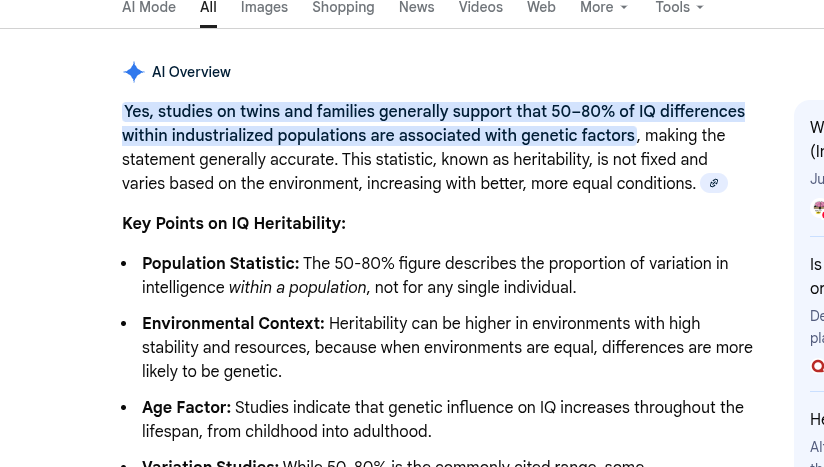
Task: Click the bold "Age Factor:" bullet label
Action: (x=187, y=407)
